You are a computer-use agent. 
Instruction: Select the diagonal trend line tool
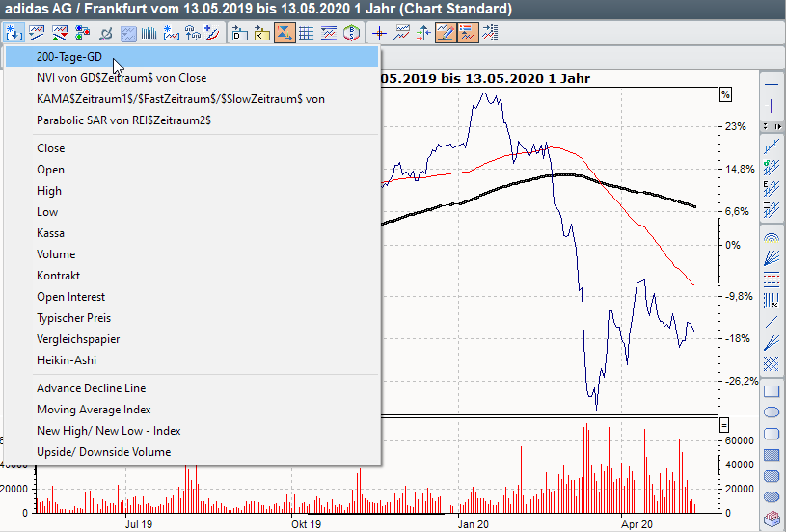pos(771,321)
